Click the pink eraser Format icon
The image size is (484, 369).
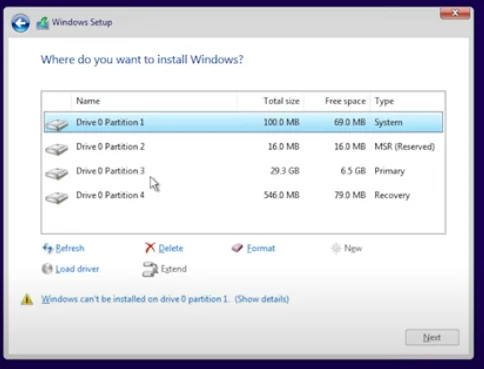237,248
